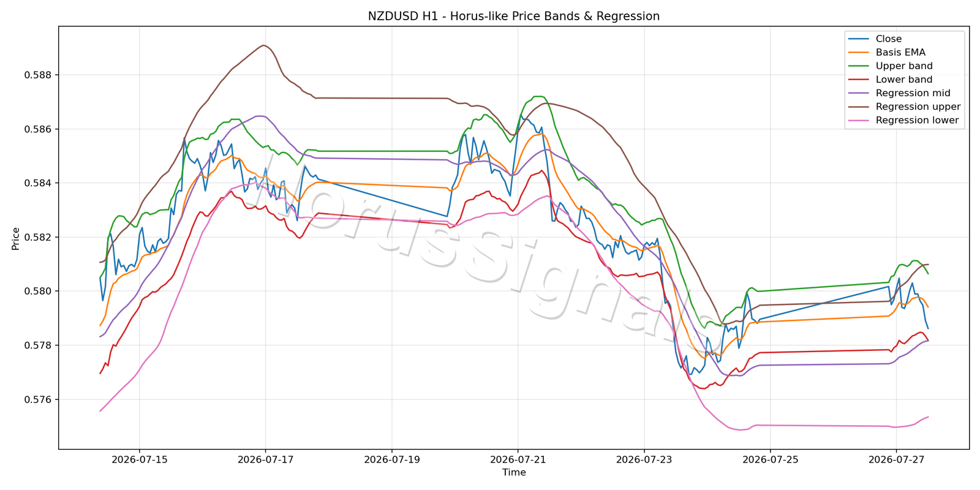
Task: Click the 2026-07-27 date tick label
Action: click(897, 459)
